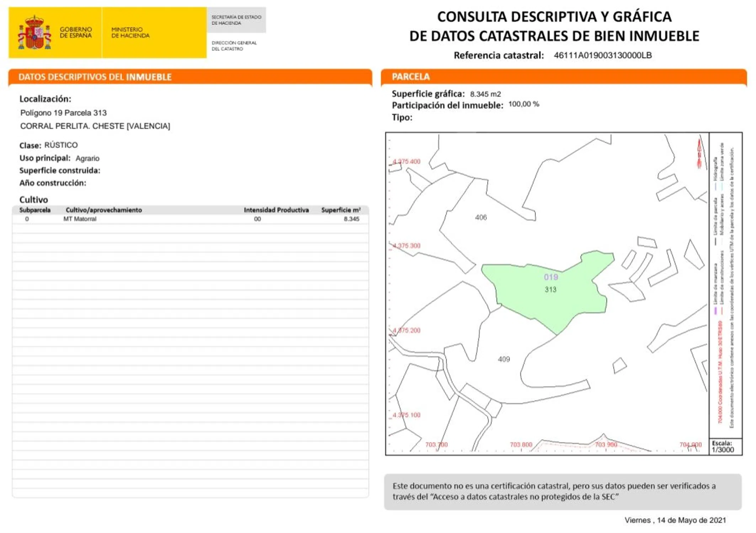Viewport: 756px width, 533px height.
Task: Click the Datos Descriptivos del Inmueble header
Action: 95,77
